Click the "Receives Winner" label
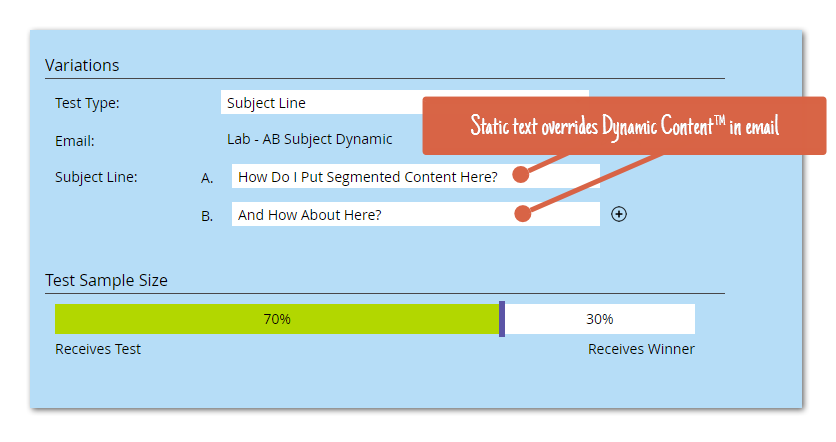Screen dimensions: 836x442 pyautogui.click(x=641, y=349)
